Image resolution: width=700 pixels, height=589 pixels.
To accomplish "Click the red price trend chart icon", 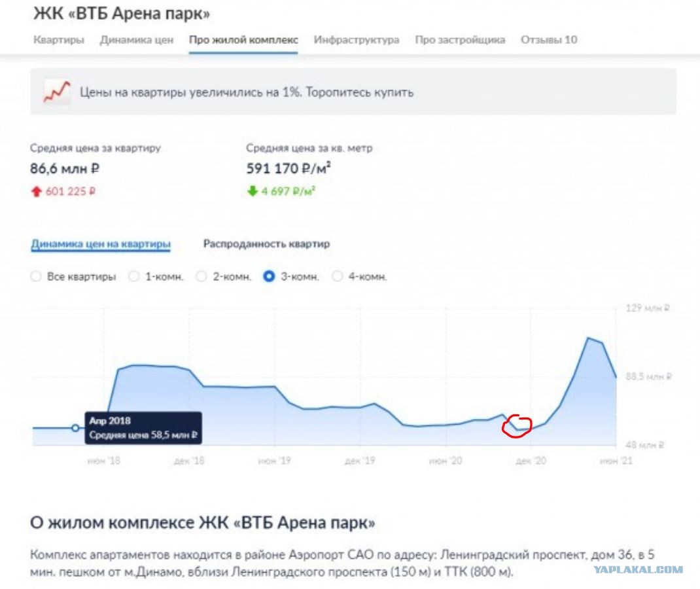I will (57, 92).
